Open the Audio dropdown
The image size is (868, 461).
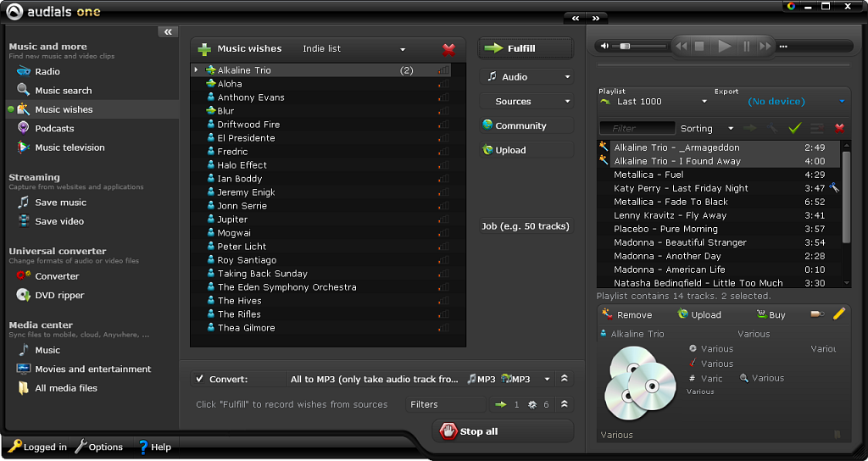coord(526,77)
